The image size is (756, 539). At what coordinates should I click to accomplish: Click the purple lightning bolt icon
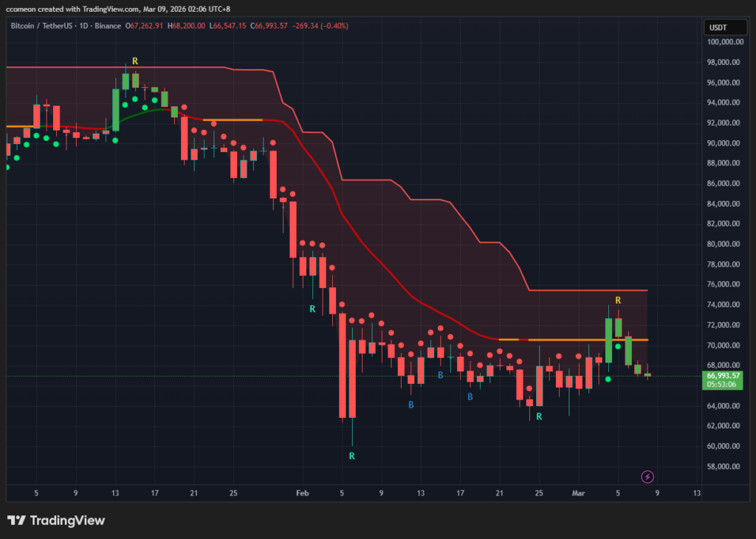pos(647,477)
